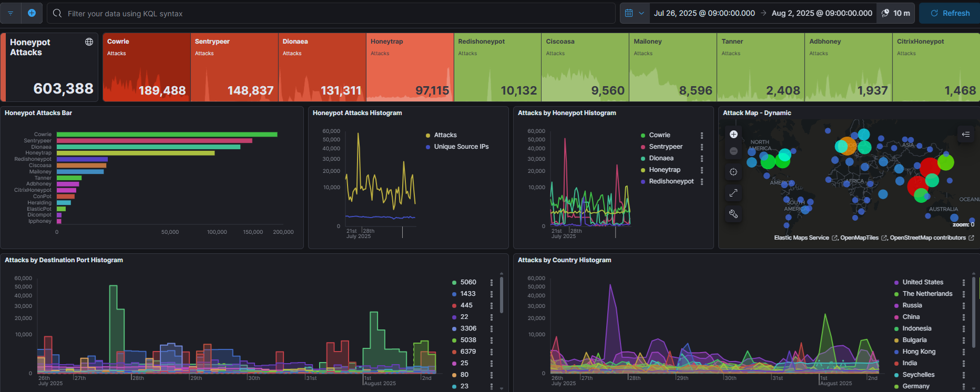Toggle the Seychelles legend entry

pos(918,375)
